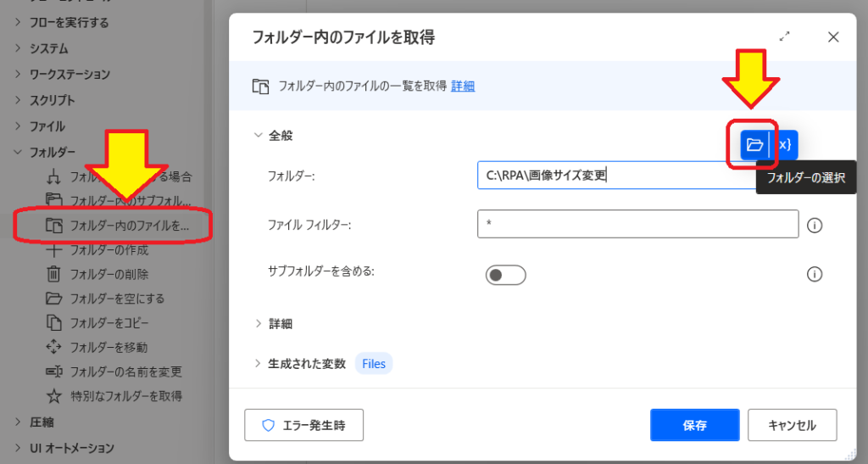Image resolution: width=868 pixels, height=464 pixels.
Task: Choose the Move folder action
Action: click(x=109, y=347)
